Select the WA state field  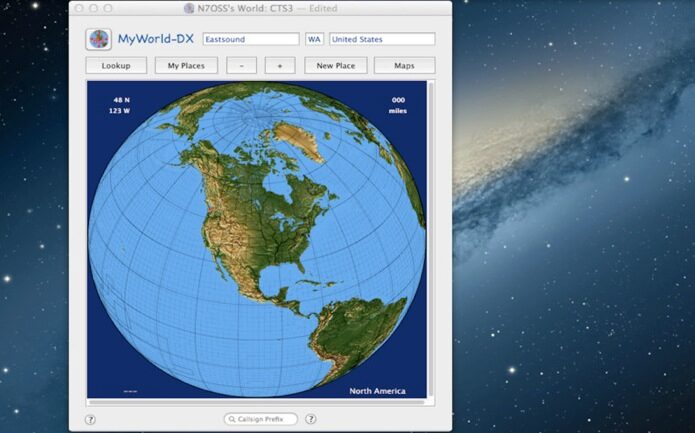coord(314,39)
